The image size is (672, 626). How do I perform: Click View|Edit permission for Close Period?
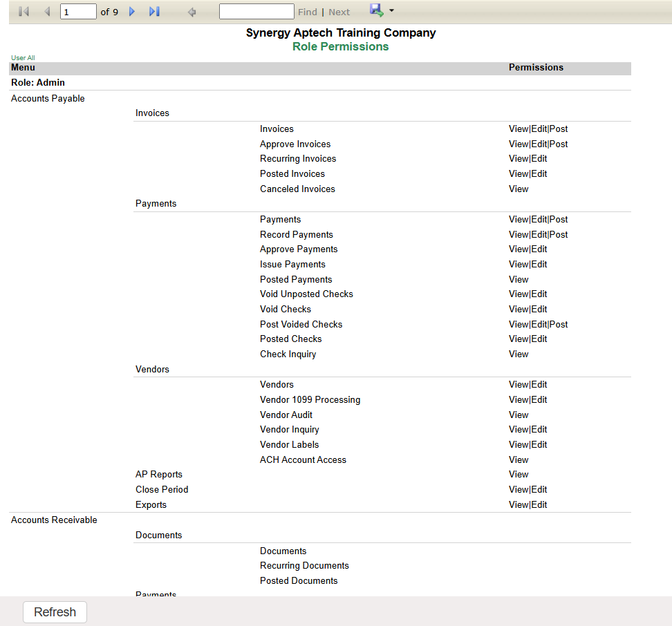pos(528,489)
